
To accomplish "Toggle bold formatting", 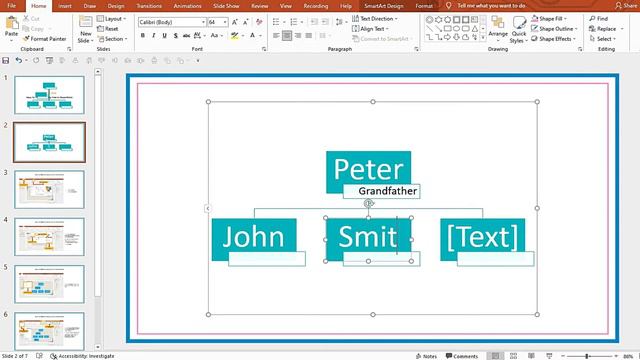I will (x=143, y=36).
